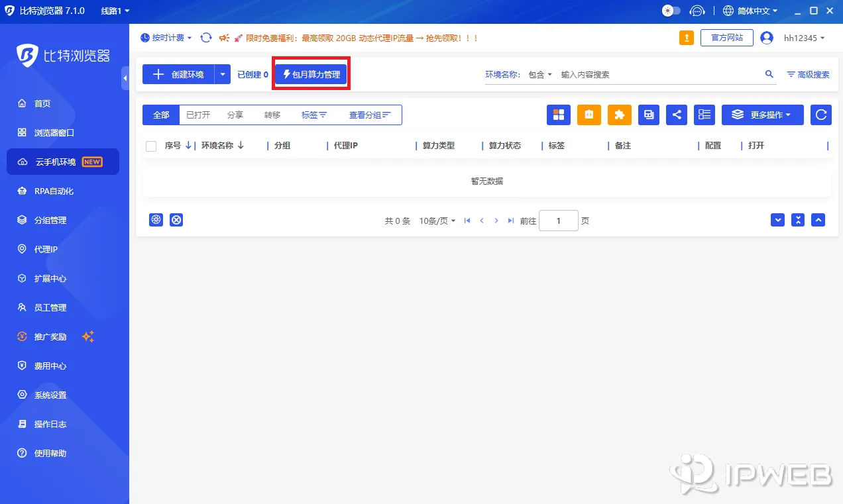The height and width of the screenshot is (504, 843).
Task: Toggle the dark mode switch in the title bar
Action: [x=670, y=10]
